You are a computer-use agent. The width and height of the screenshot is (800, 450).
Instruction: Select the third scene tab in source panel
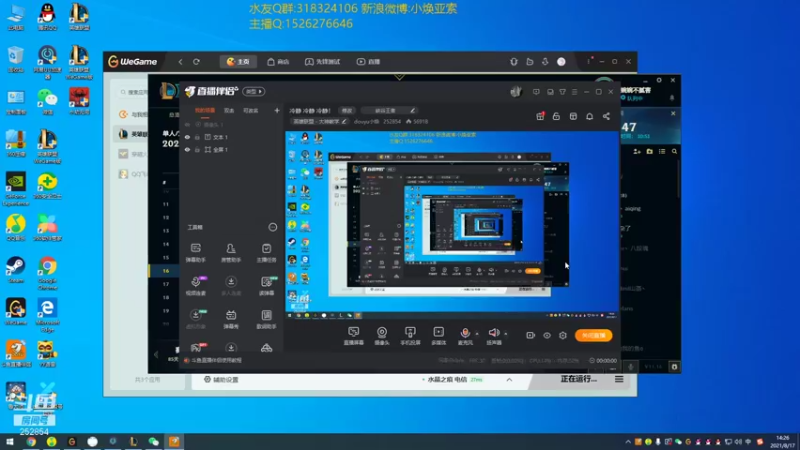(x=250, y=111)
